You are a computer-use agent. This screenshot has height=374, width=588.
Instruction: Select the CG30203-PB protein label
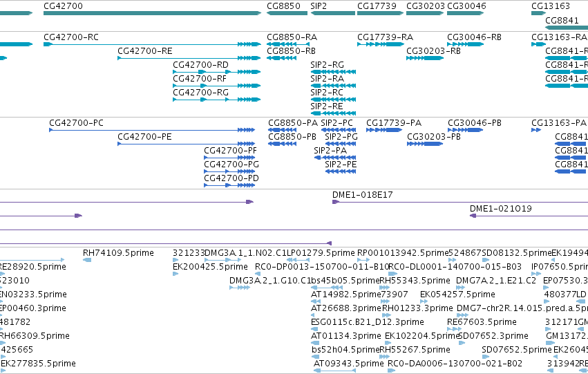434,137
